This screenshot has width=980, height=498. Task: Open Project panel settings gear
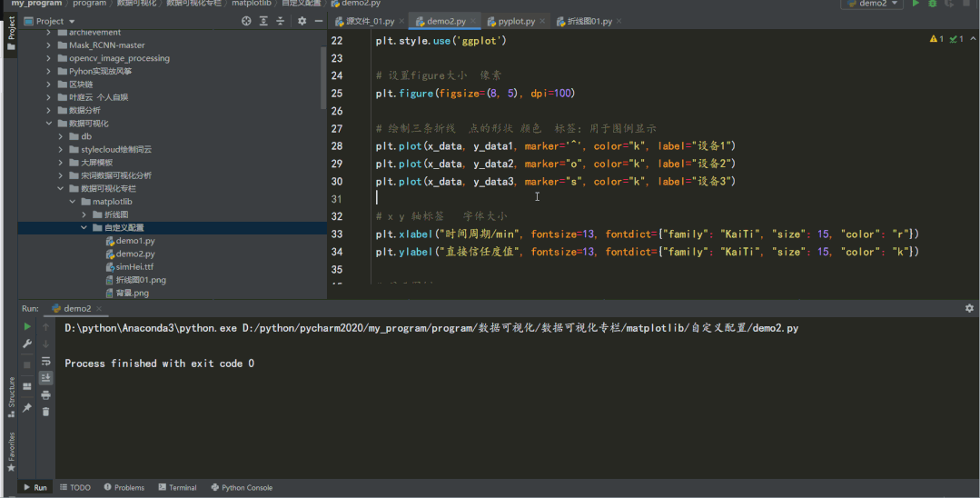(x=302, y=21)
